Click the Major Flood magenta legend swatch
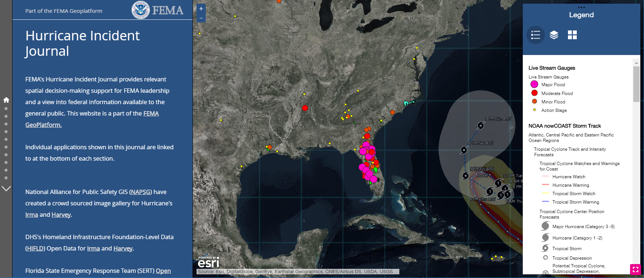The height and width of the screenshot is (278, 644). tap(534, 84)
